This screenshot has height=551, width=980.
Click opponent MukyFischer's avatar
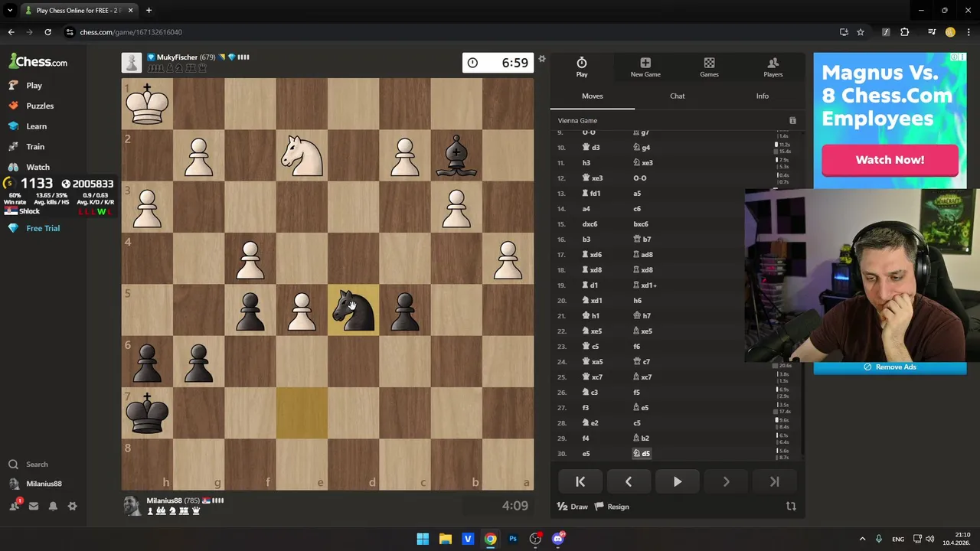(x=132, y=63)
